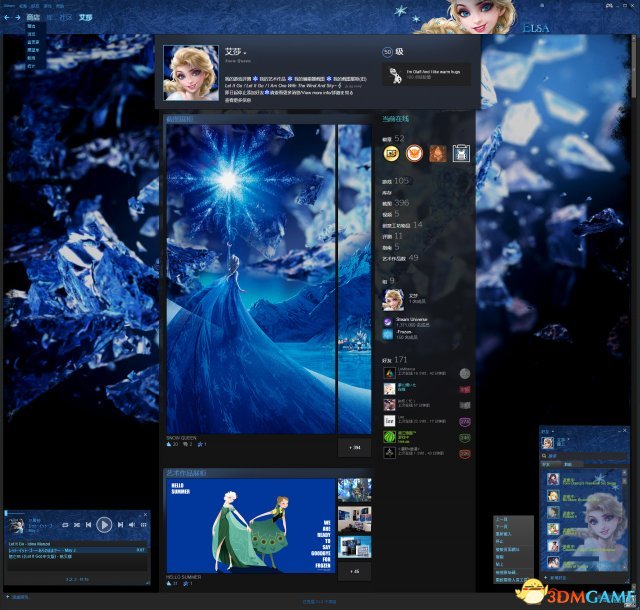Open the 社区 (Community) tab
This screenshot has width=640, height=610.
click(65, 17)
